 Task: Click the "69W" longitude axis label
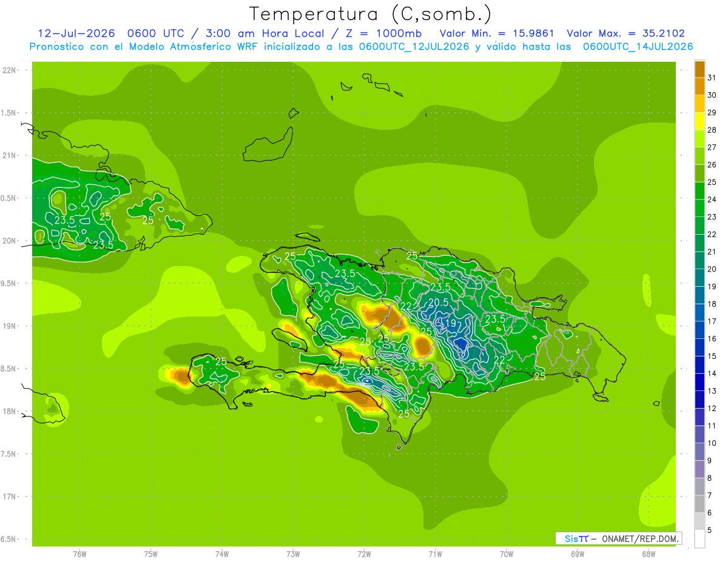pos(578,554)
